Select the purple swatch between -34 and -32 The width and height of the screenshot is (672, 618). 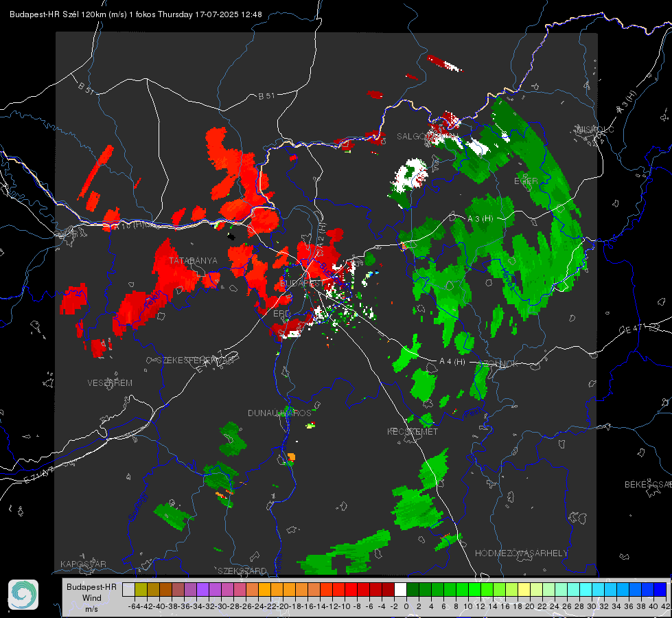point(202,590)
